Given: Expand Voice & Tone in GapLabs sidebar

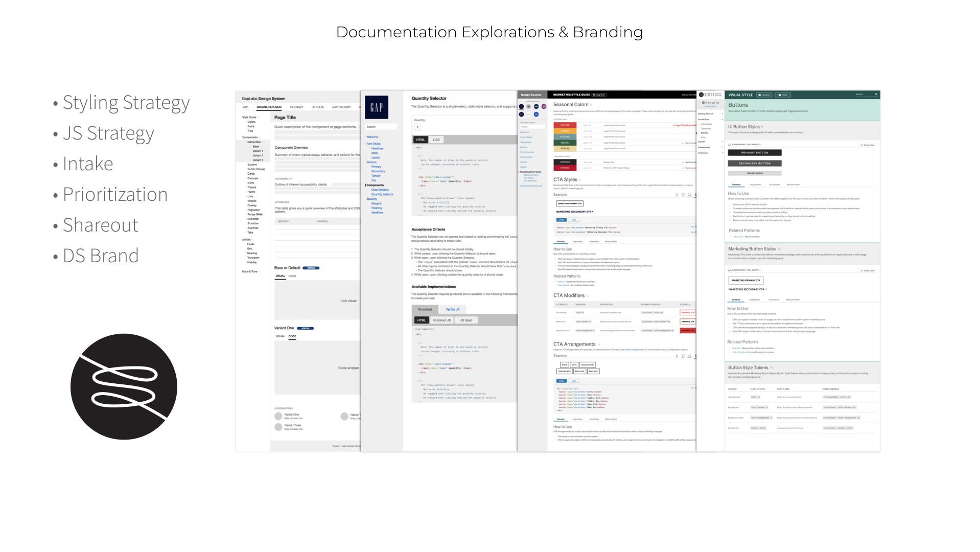Looking at the screenshot, I should pos(250,272).
